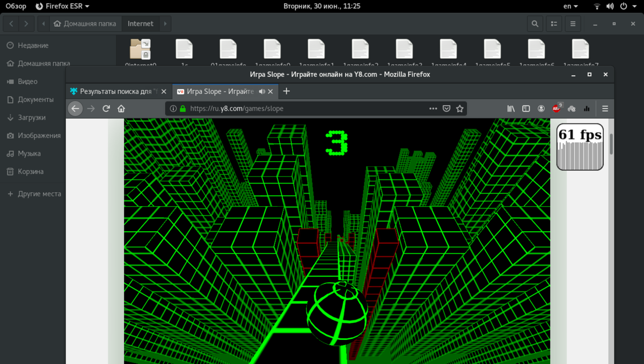Show site information for y8.com
The height and width of the screenshot is (364, 644).
pyautogui.click(x=173, y=108)
